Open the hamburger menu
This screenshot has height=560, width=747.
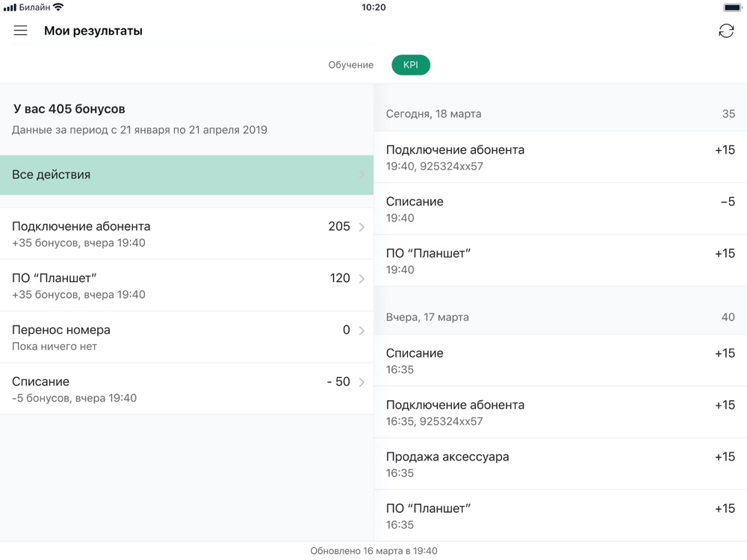point(20,31)
